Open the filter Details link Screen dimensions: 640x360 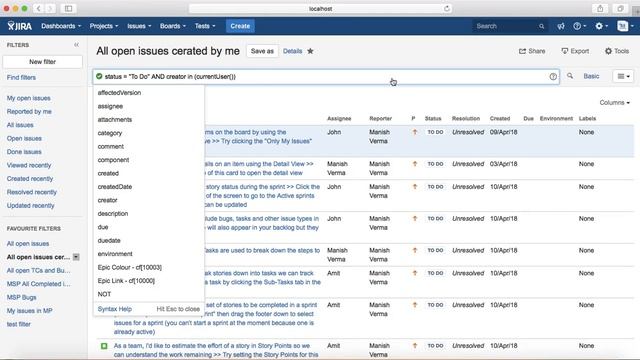292,51
